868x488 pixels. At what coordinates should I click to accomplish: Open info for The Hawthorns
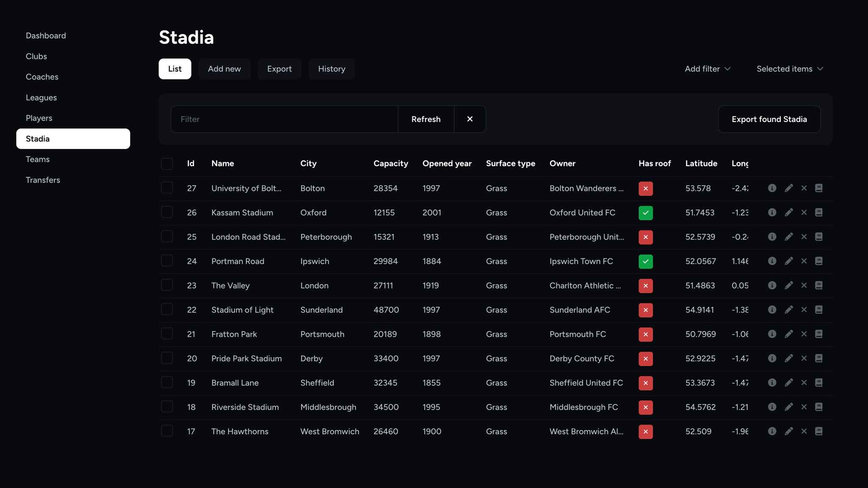coord(772,431)
